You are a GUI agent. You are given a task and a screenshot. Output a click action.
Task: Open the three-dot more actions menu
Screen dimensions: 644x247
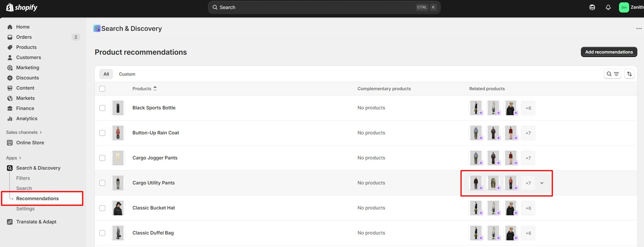click(639, 29)
